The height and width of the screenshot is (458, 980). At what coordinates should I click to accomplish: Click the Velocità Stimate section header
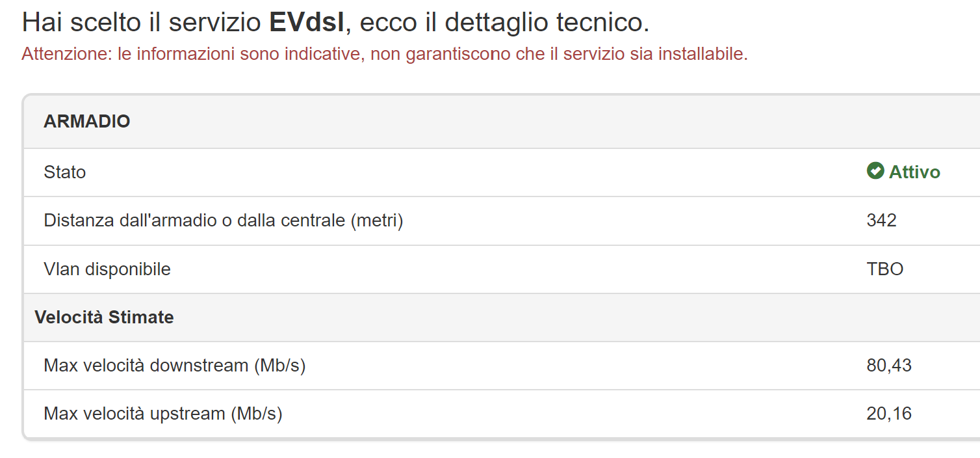coord(104,317)
